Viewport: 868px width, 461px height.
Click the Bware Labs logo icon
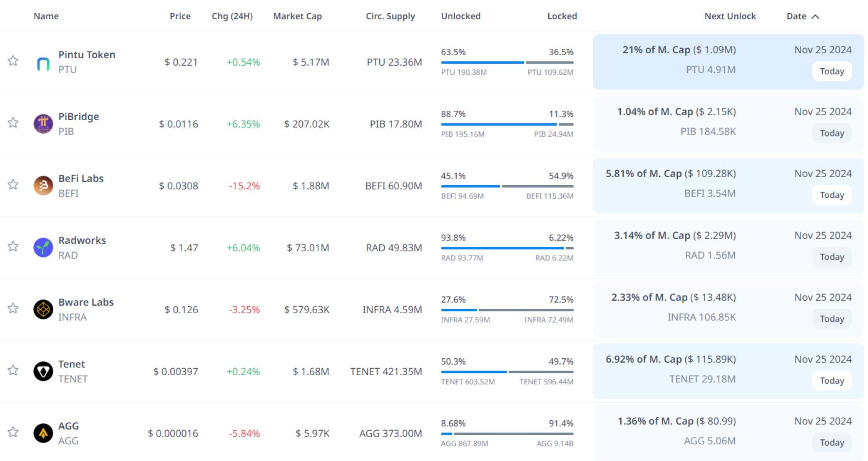point(43,310)
